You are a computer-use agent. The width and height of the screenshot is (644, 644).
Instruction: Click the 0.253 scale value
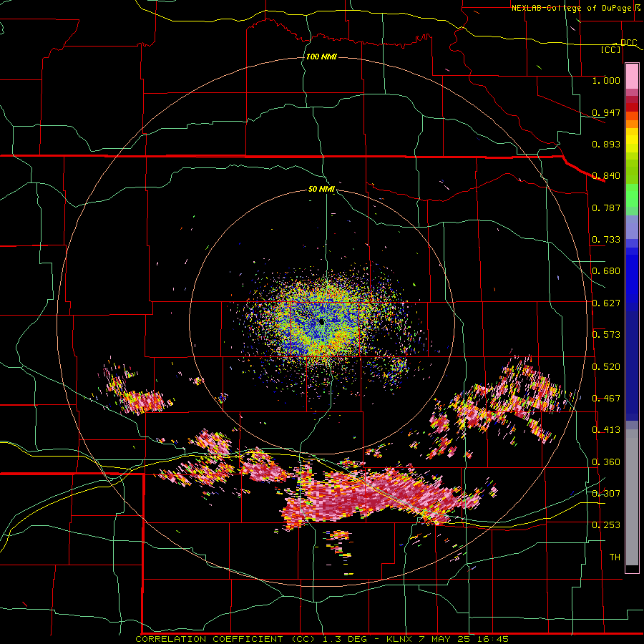point(606,525)
